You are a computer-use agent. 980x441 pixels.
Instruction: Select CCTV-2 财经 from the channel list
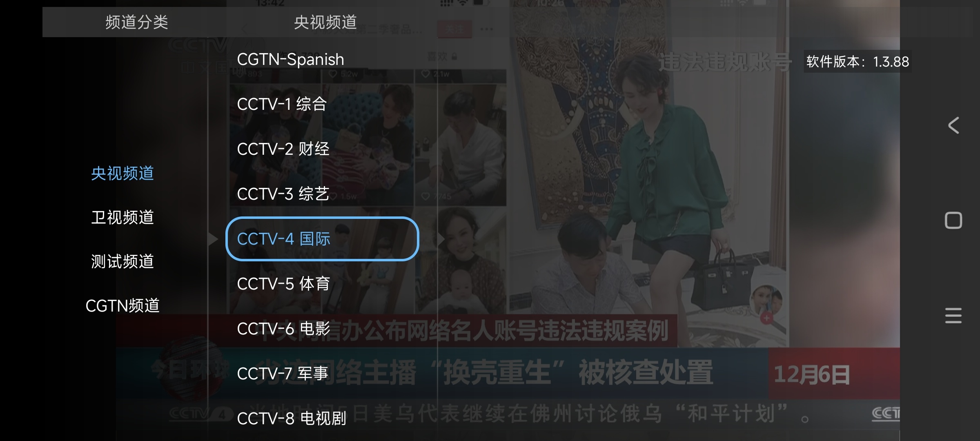coord(283,149)
